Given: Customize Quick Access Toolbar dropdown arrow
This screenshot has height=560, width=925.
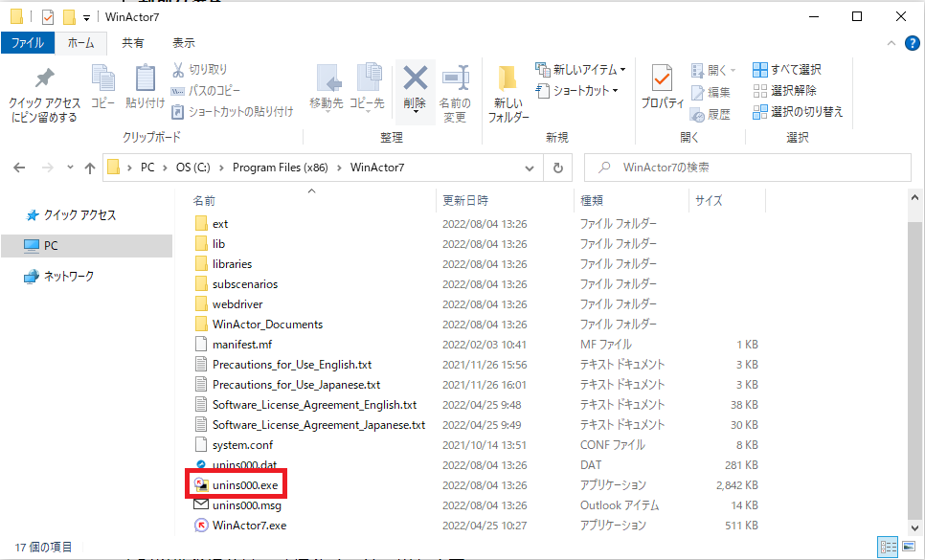Looking at the screenshot, I should coord(87,17).
